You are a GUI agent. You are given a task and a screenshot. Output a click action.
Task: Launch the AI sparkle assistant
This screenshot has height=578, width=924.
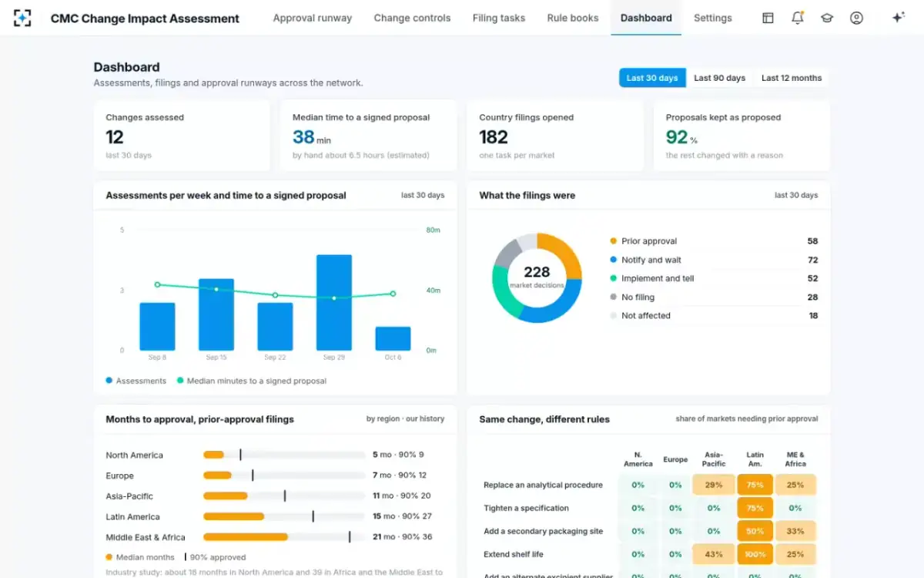coord(898,18)
